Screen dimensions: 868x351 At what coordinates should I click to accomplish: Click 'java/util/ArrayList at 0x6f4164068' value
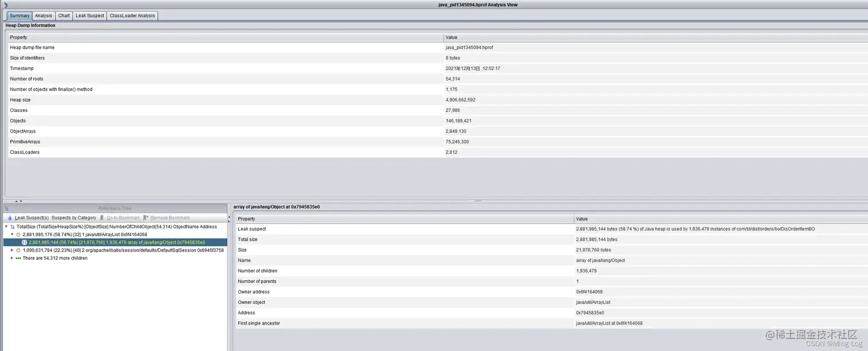coord(609,323)
